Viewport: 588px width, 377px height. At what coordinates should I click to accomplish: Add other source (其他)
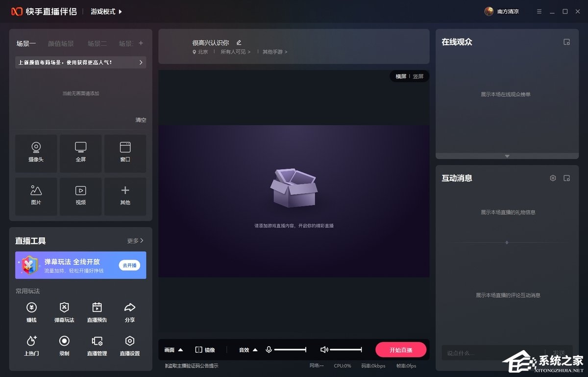tap(125, 196)
